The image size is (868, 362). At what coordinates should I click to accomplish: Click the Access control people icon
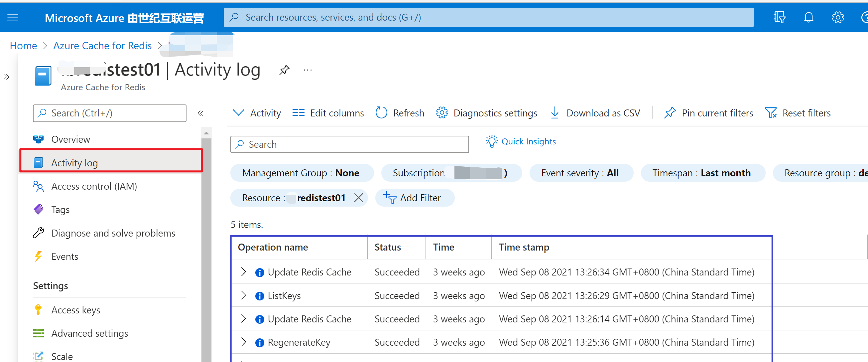[39, 186]
